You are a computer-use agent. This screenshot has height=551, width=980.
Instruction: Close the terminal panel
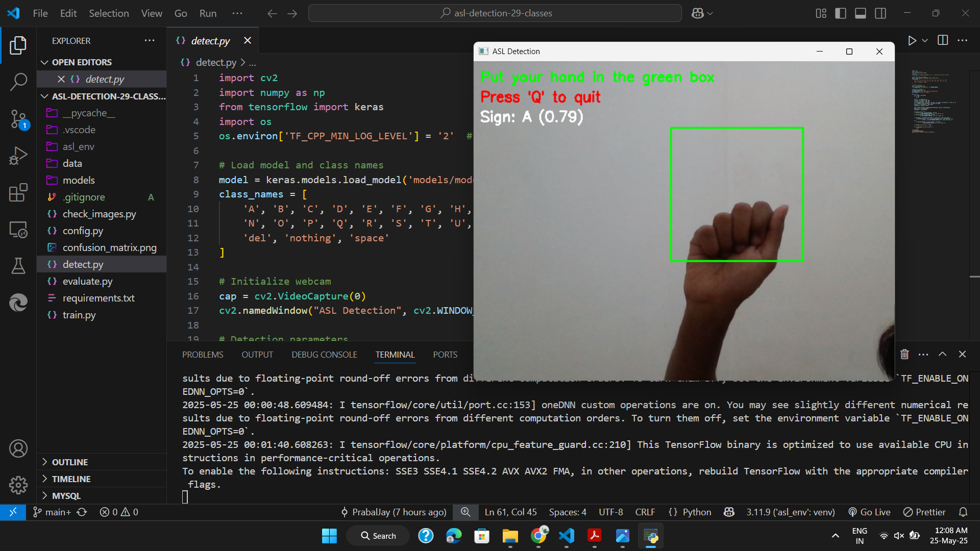click(962, 354)
